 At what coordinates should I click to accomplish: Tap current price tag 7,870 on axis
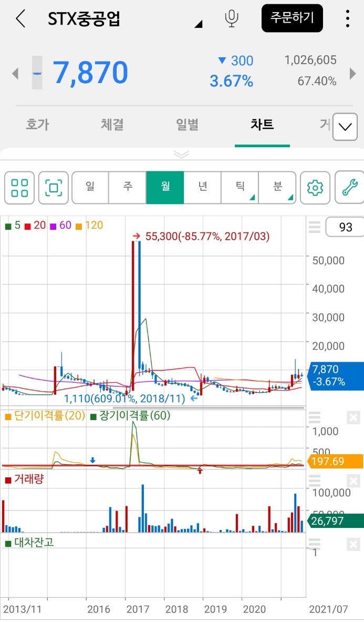click(x=336, y=375)
